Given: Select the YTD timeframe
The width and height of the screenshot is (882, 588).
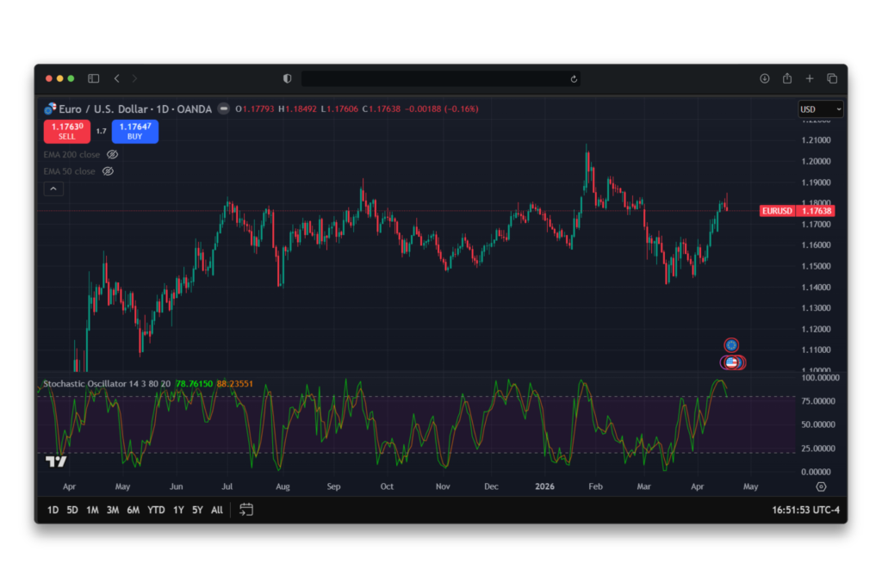Looking at the screenshot, I should point(155,510).
